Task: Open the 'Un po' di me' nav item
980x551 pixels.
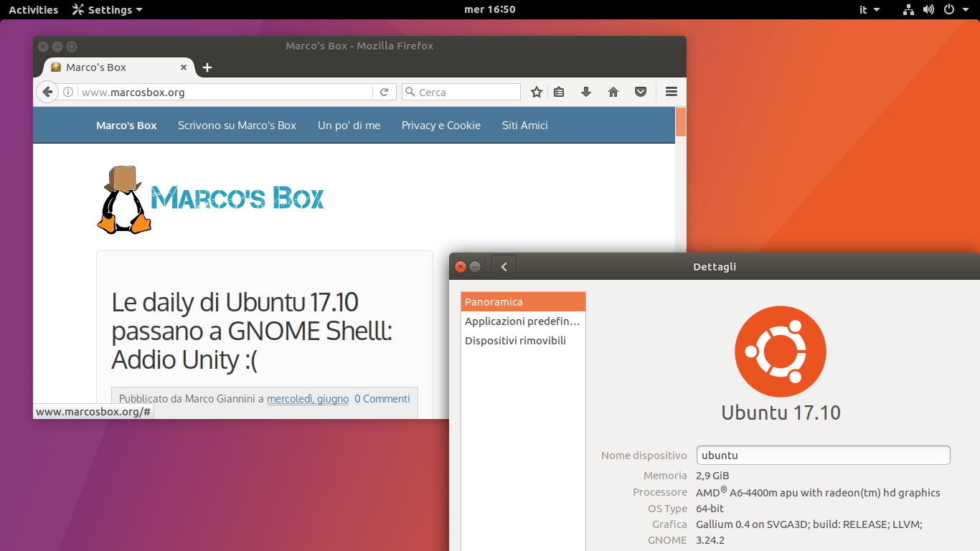Action: pyautogui.click(x=349, y=126)
